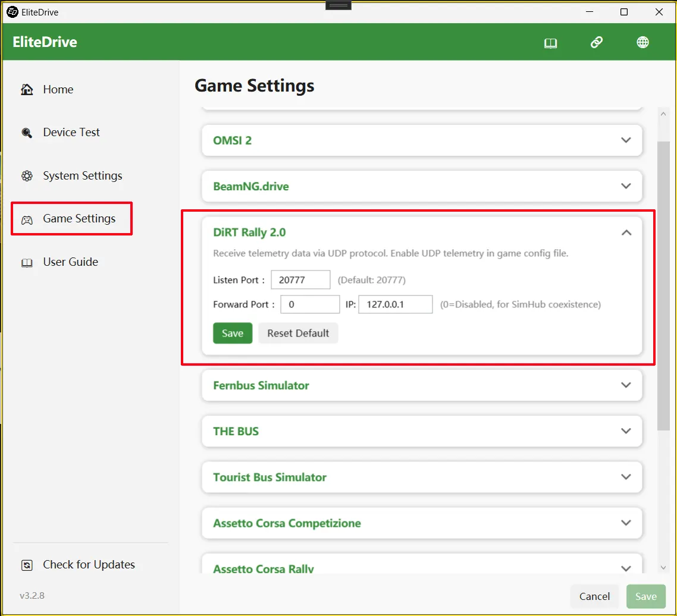Click Reset Default for DiRT Rally
This screenshot has width=677, height=616.
[298, 333]
